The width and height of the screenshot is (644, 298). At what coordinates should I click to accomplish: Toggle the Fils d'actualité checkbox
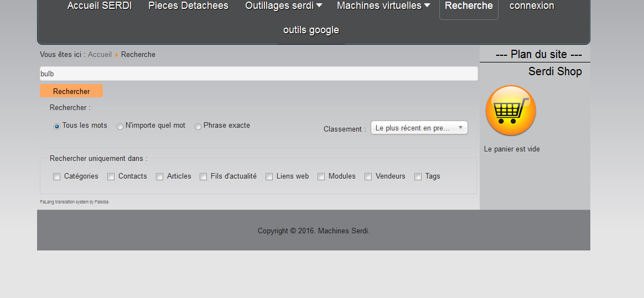click(204, 177)
